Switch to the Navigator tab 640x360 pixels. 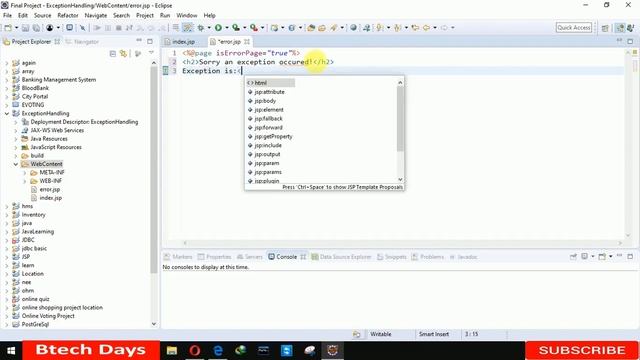[x=82, y=42]
